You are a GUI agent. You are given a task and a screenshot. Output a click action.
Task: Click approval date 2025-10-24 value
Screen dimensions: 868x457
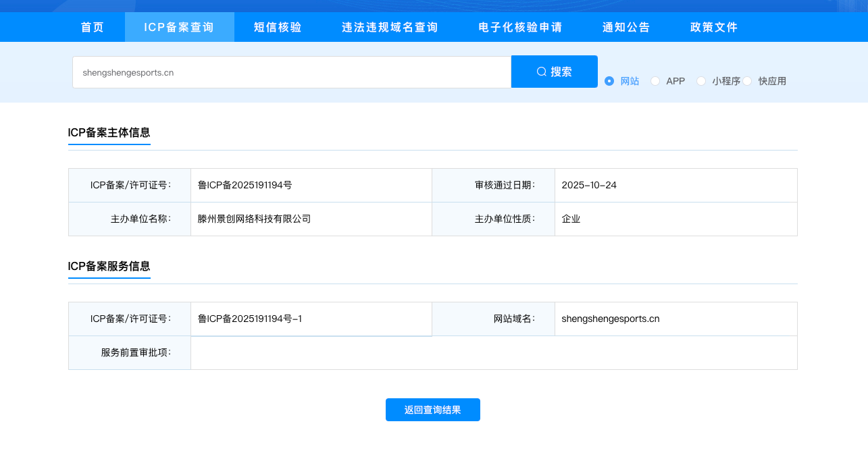coord(589,185)
